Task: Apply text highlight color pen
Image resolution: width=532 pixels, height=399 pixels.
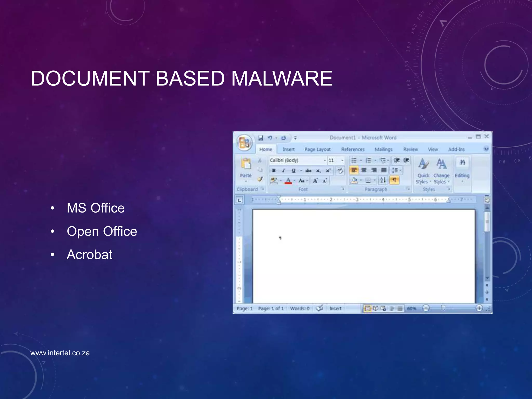Action: pyautogui.click(x=274, y=180)
